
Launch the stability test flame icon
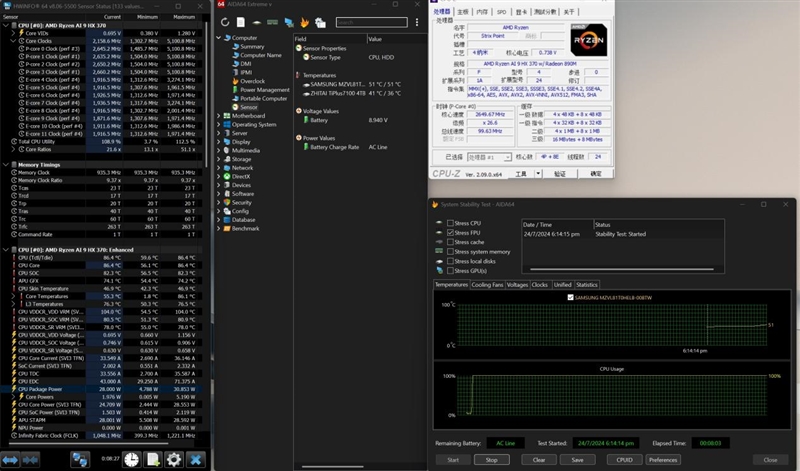click(305, 22)
